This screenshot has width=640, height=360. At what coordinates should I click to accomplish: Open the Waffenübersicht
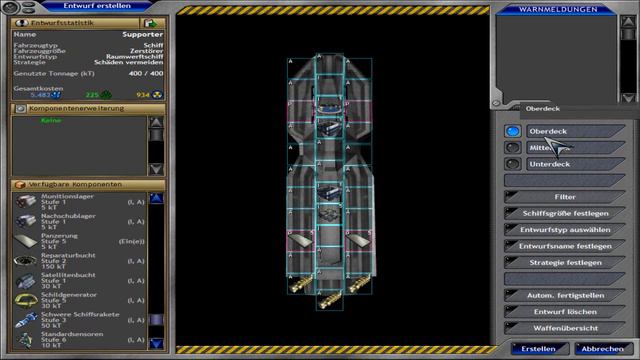pyautogui.click(x=565, y=328)
